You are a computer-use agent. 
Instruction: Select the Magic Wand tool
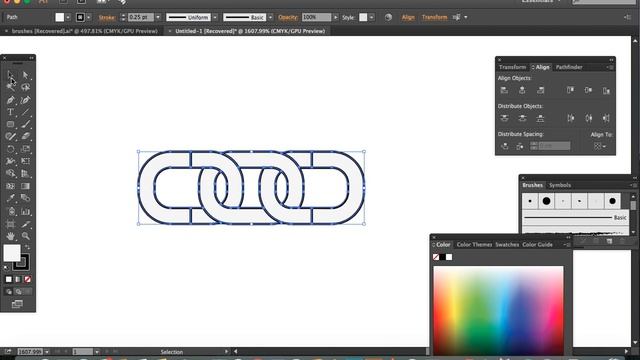(x=11, y=87)
